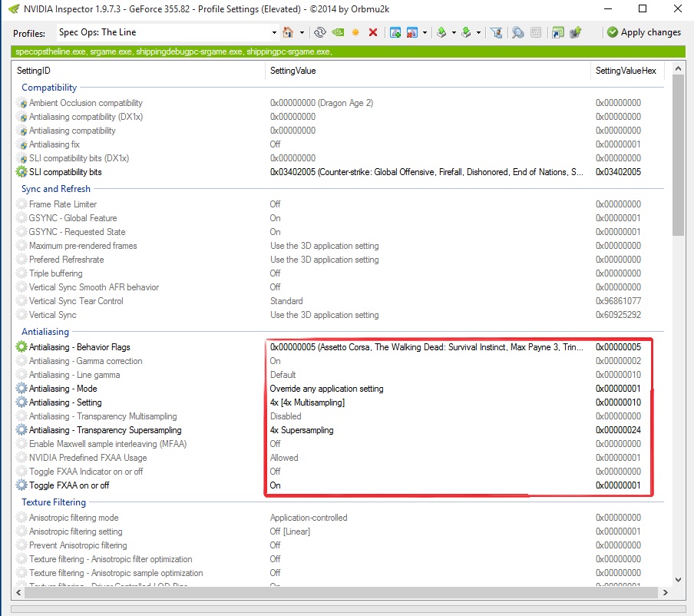Click the greyed-out grid bit editor icon
Screen dimensions: 694x616
coord(536,32)
